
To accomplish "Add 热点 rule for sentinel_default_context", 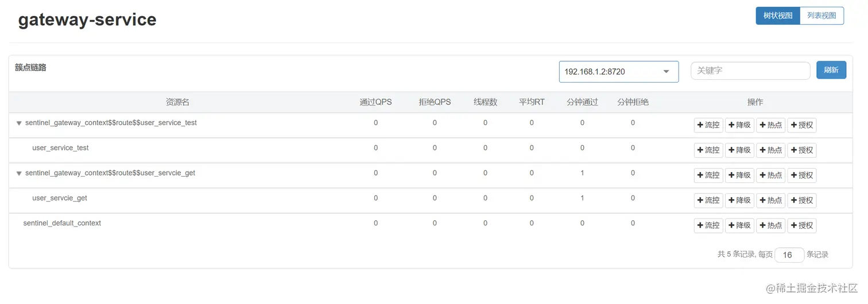I will [x=770, y=225].
